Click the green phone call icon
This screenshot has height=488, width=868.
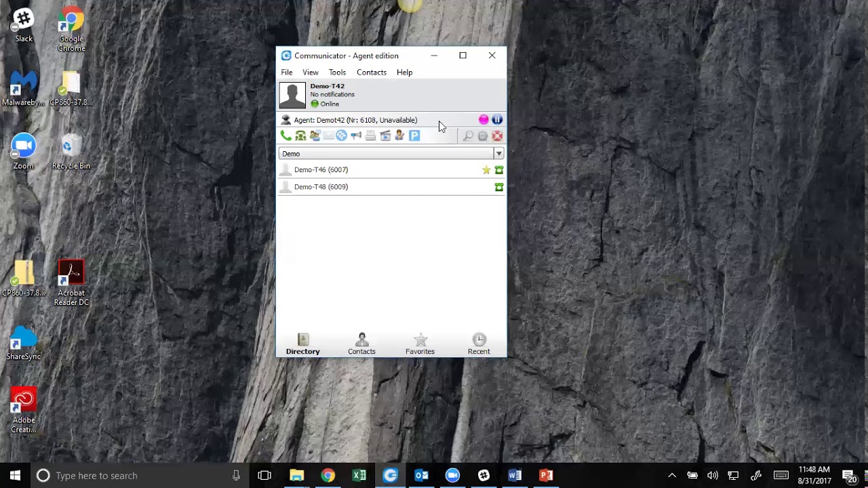pos(285,136)
